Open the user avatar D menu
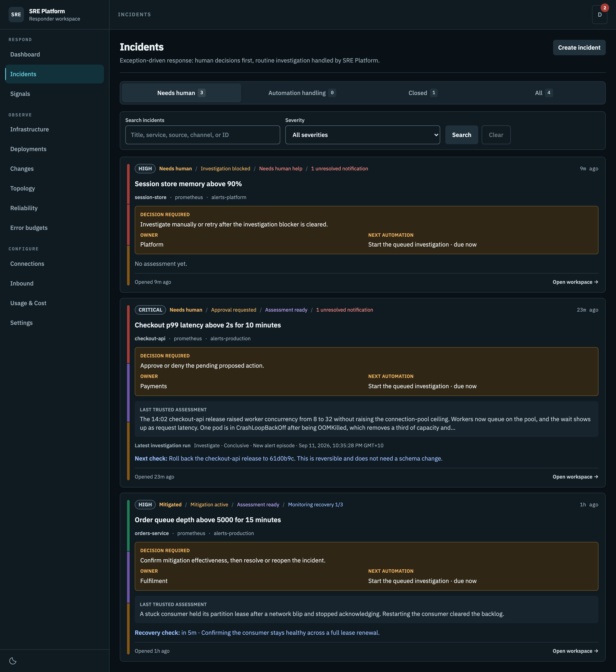 (599, 15)
